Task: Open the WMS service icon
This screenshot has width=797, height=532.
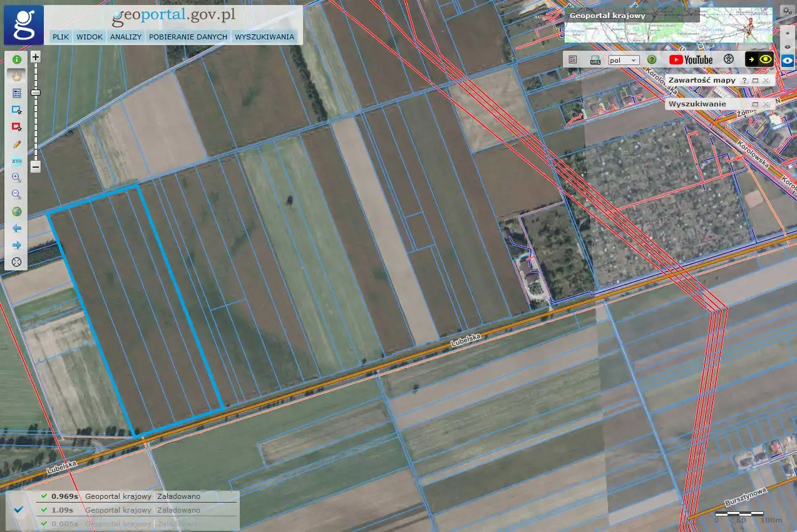Action: coord(595,60)
